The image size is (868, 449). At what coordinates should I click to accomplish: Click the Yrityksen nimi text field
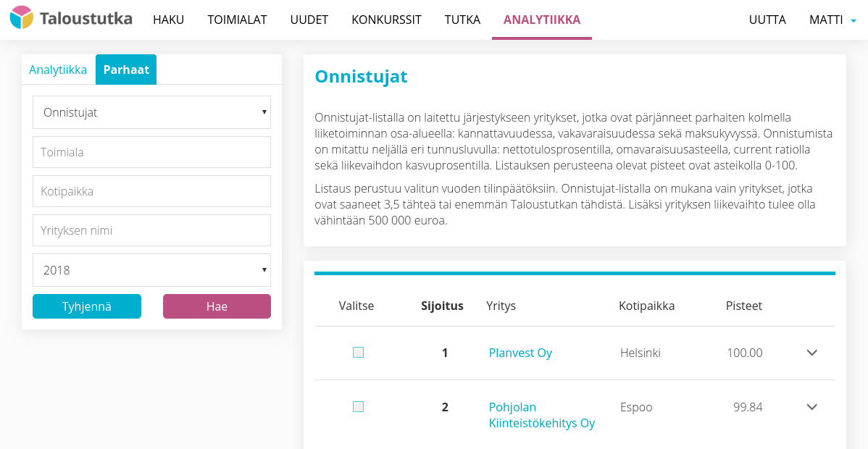(x=151, y=230)
